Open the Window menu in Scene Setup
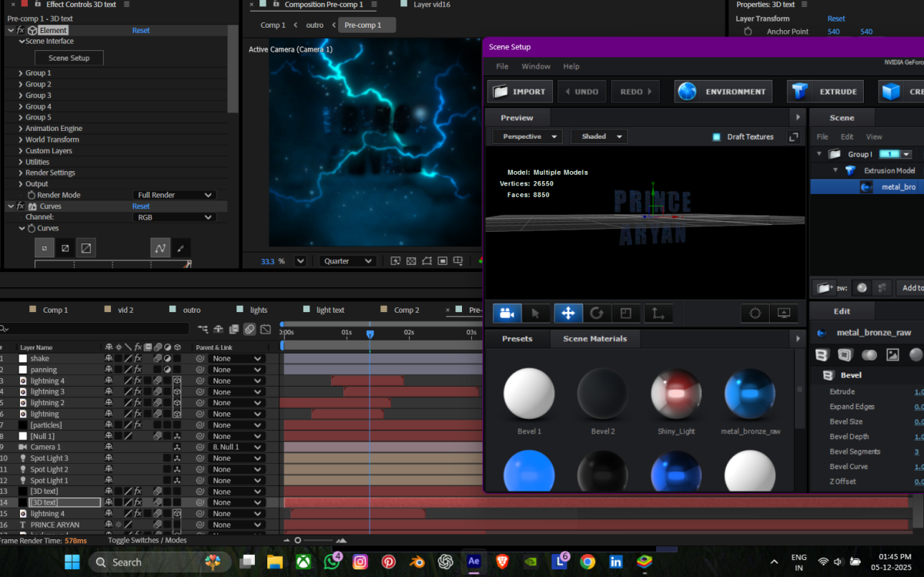Screen dimensions: 924x577 point(536,66)
